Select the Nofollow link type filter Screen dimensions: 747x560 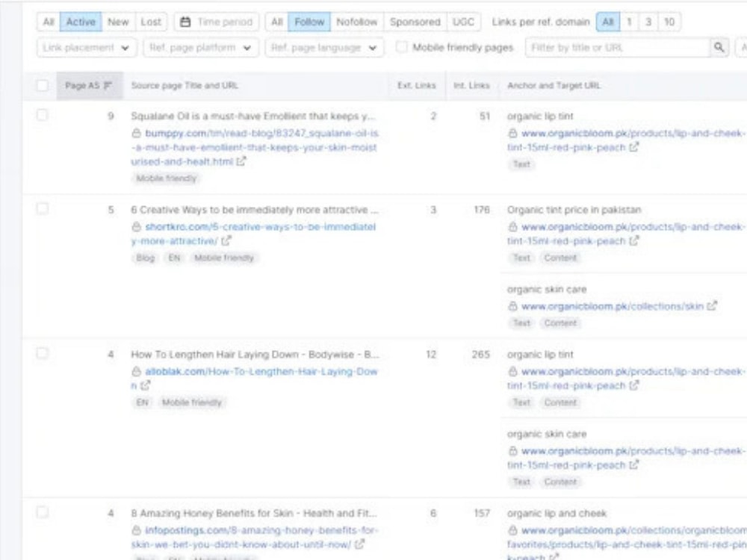point(356,22)
